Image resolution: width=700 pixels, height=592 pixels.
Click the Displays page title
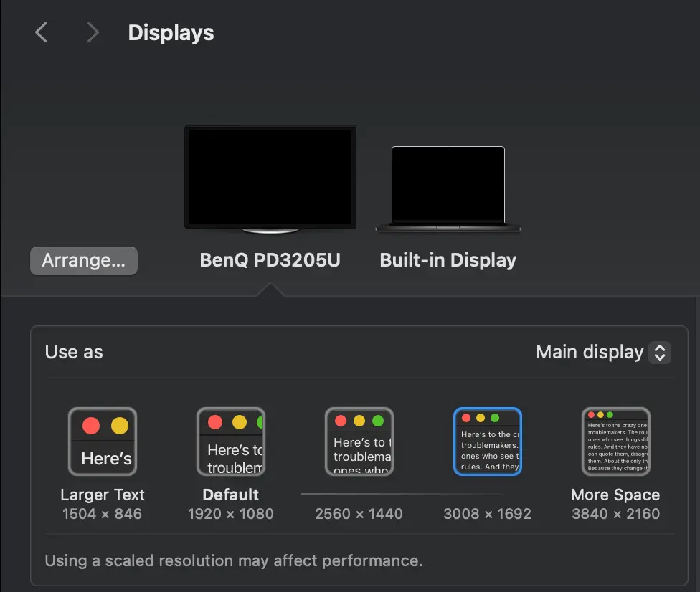tap(171, 33)
